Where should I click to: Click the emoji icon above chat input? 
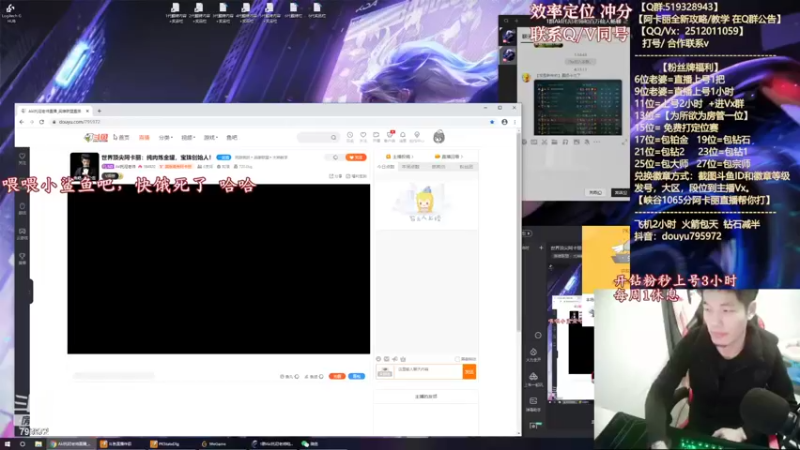[379, 359]
